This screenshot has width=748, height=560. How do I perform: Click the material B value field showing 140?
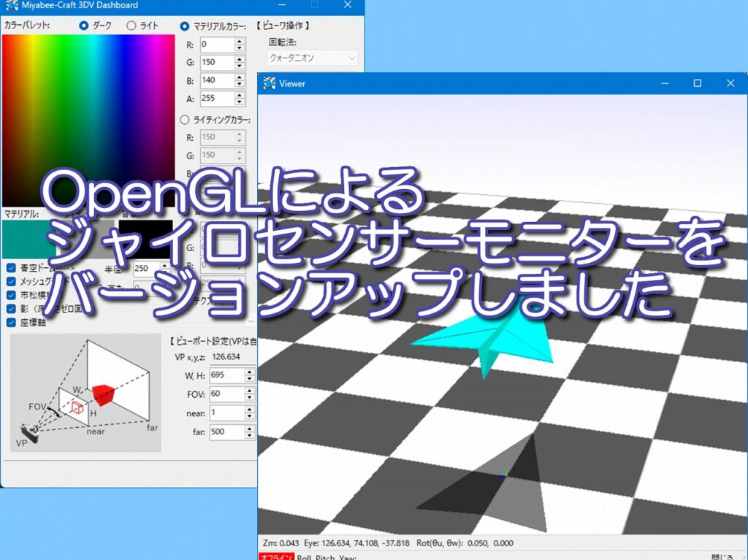point(217,80)
